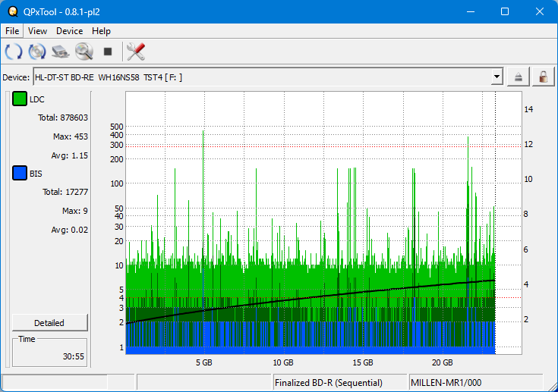This screenshot has height=392, width=558.
Task: Select the HL-DT-ST BD-RE WH16NS58 device field
Action: tap(267, 77)
